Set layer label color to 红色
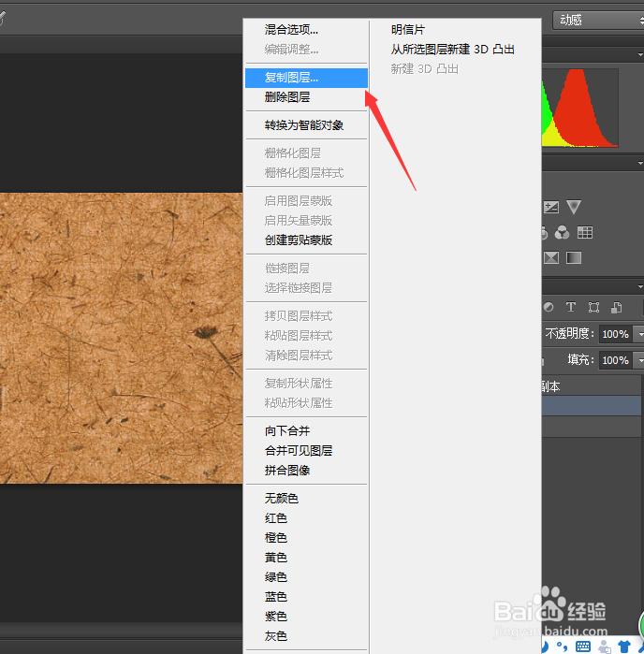Screen dimensions: 644x654 click(x=306, y=518)
